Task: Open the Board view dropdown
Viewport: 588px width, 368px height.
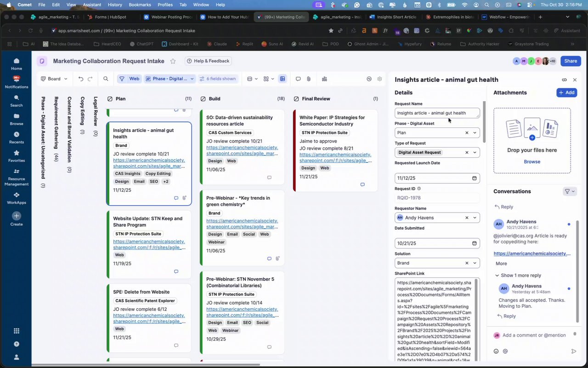Action: [x=54, y=79]
